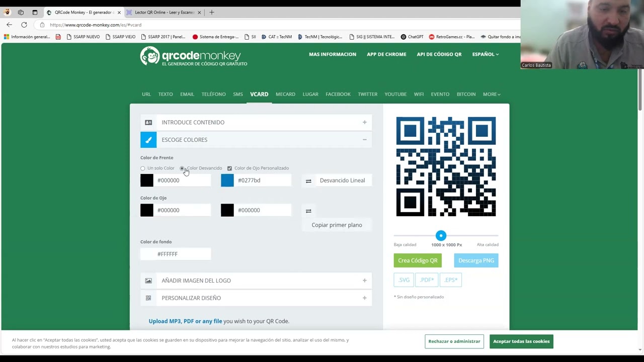This screenshot has height=362, width=644.
Task: Open Upload MP3, PDF or any file link
Action: pyautogui.click(x=185, y=321)
